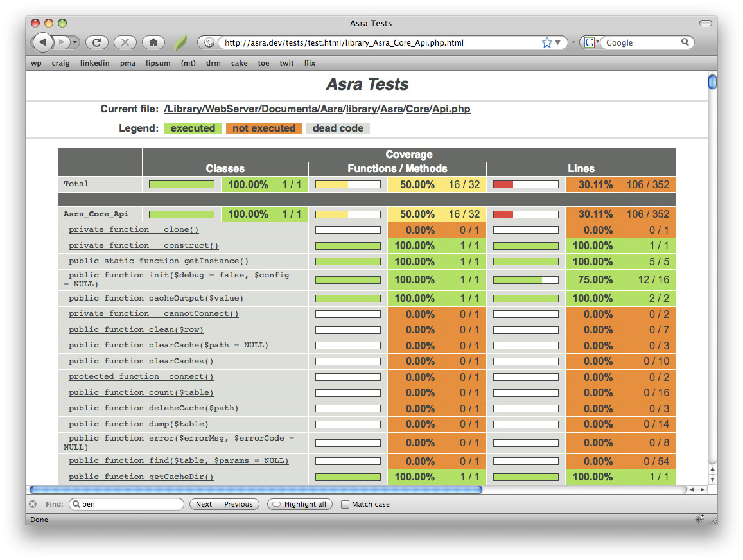Click the page icon before the URL

(x=208, y=42)
